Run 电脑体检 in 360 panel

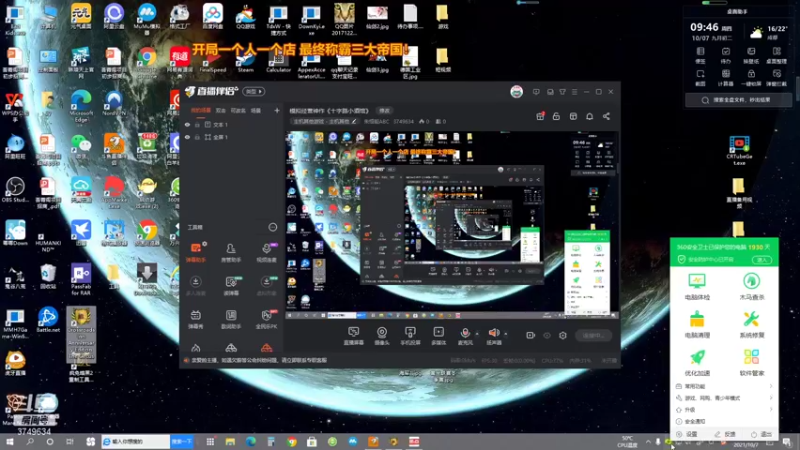click(x=697, y=286)
